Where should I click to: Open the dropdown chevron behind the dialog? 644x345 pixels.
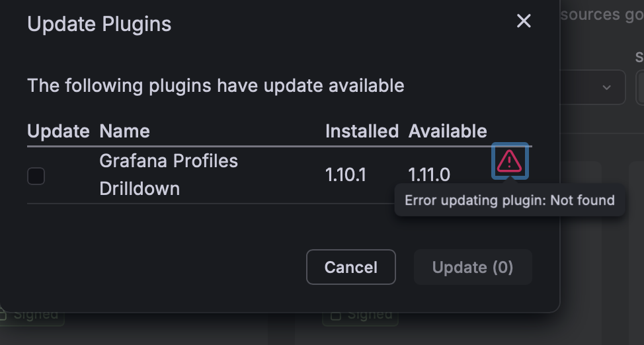(x=606, y=87)
